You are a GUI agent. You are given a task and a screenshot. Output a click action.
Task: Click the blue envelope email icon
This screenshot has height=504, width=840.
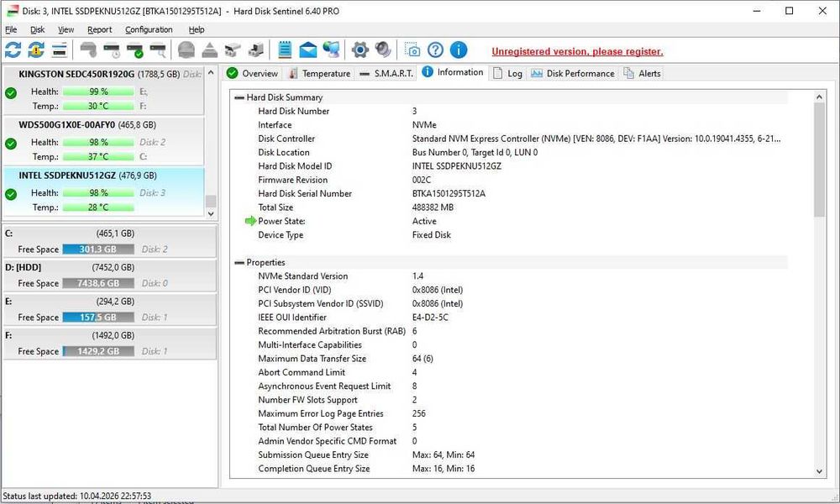point(308,50)
